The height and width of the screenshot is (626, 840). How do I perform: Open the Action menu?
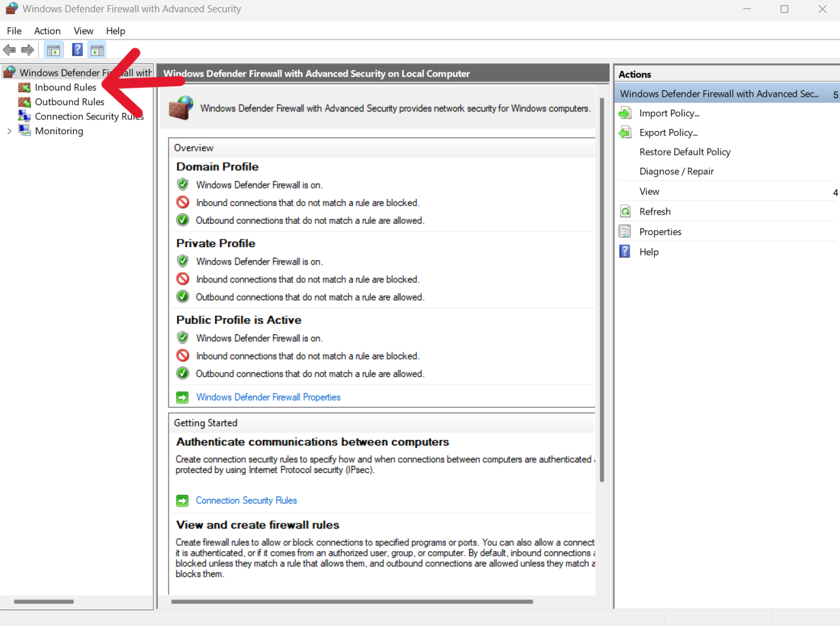tap(47, 31)
